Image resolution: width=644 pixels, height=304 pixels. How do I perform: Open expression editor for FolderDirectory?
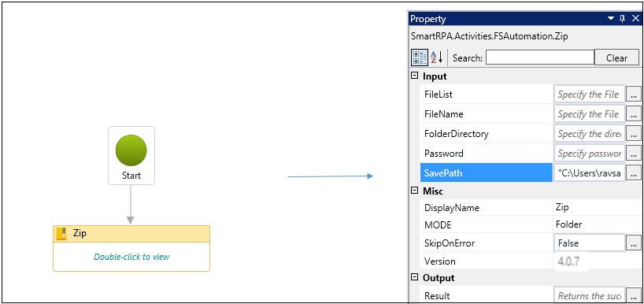pos(633,134)
